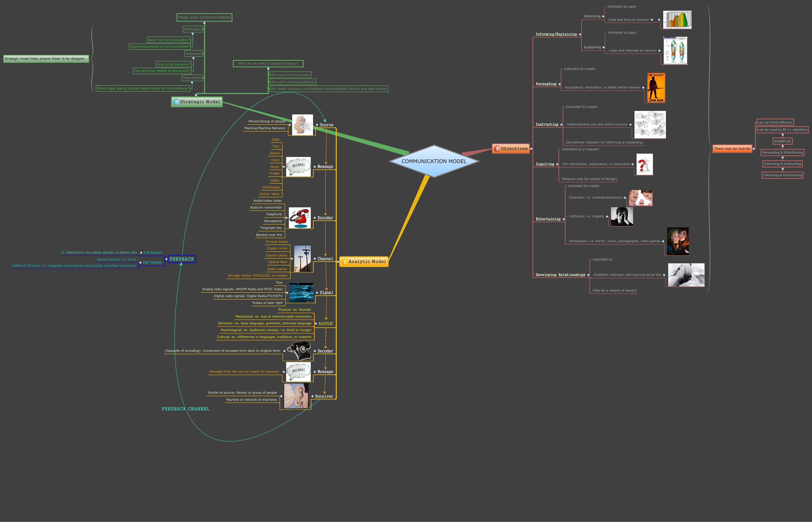Select the red telephone image beside Encoder
Viewport: 812px width, 525px height.
299,218
